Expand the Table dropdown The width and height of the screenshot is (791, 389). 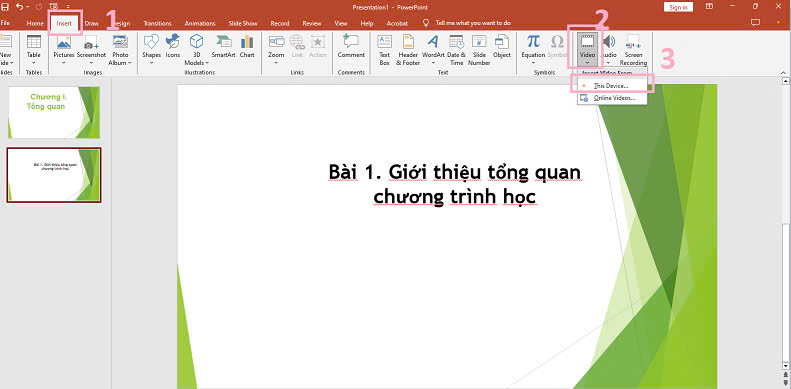point(34,63)
